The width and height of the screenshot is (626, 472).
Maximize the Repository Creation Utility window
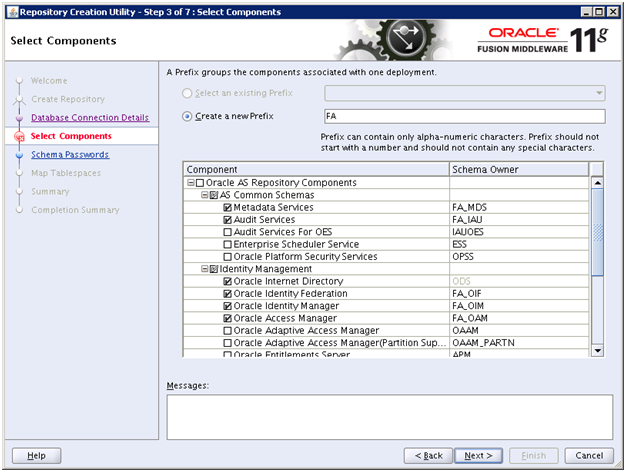coord(599,12)
